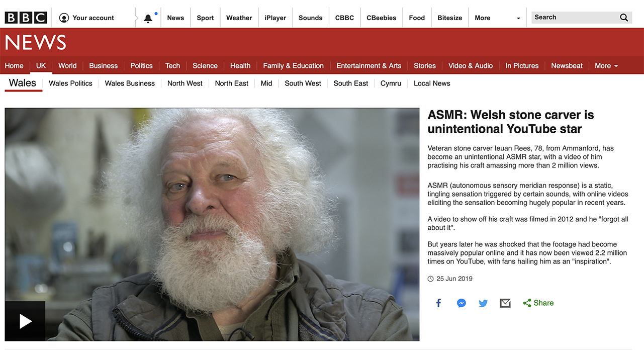Open the account profile icon

(64, 18)
